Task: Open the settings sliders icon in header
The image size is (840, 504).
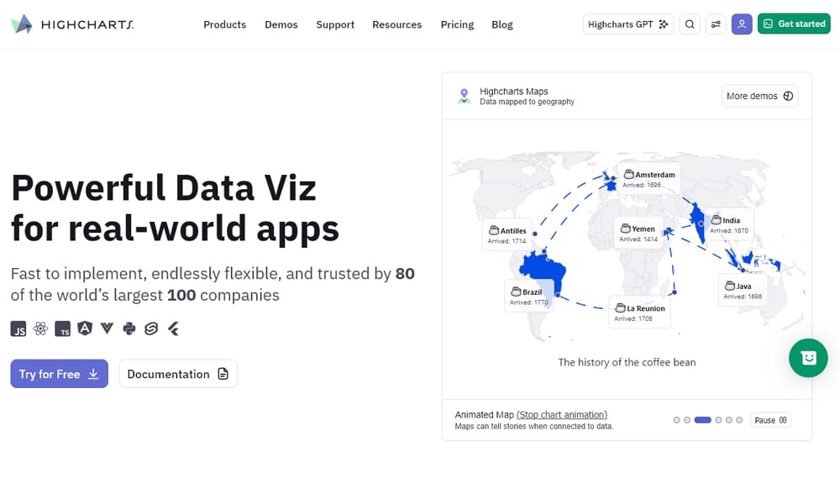Action: coord(716,24)
